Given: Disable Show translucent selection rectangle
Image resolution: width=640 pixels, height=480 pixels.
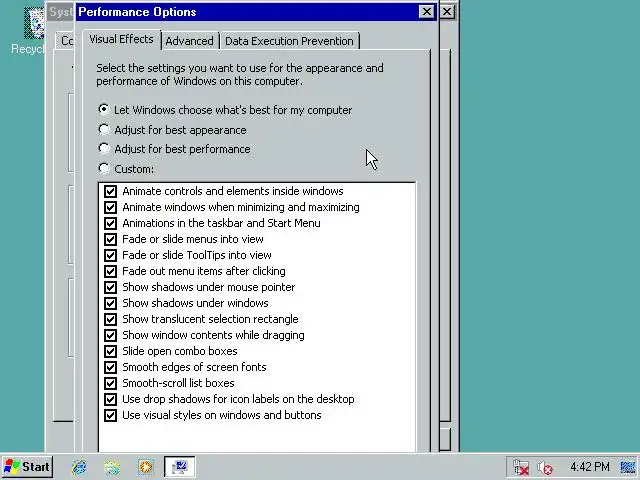Looking at the screenshot, I should (x=110, y=319).
